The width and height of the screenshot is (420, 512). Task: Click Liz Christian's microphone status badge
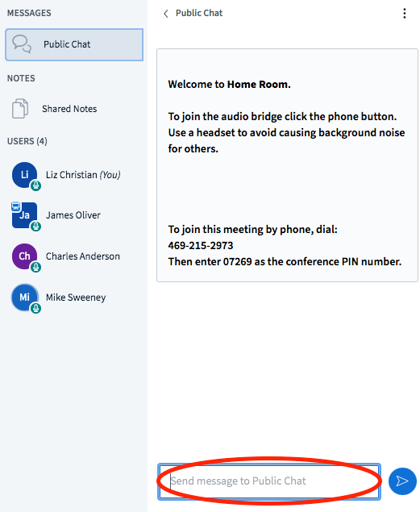35,185
